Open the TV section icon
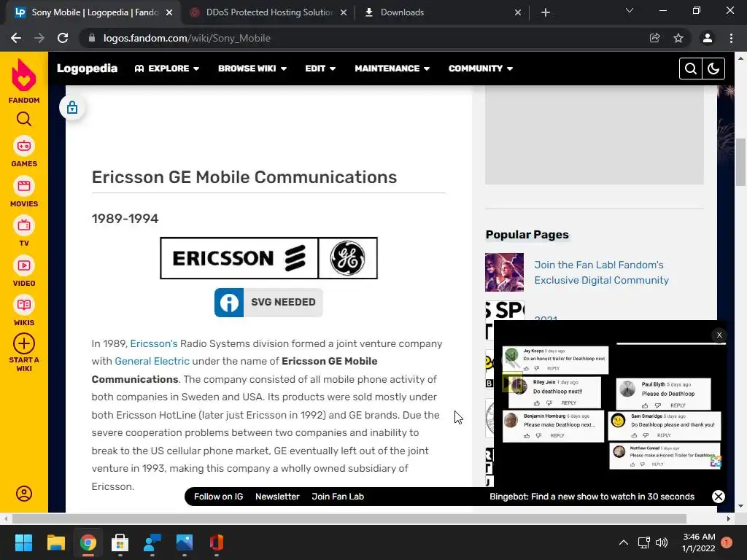Screen dimensions: 747x560 coord(24,226)
